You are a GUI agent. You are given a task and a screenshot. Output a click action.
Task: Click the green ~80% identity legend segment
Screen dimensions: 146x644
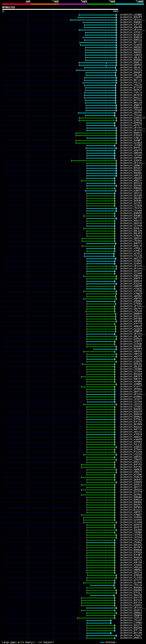coord(101,4)
